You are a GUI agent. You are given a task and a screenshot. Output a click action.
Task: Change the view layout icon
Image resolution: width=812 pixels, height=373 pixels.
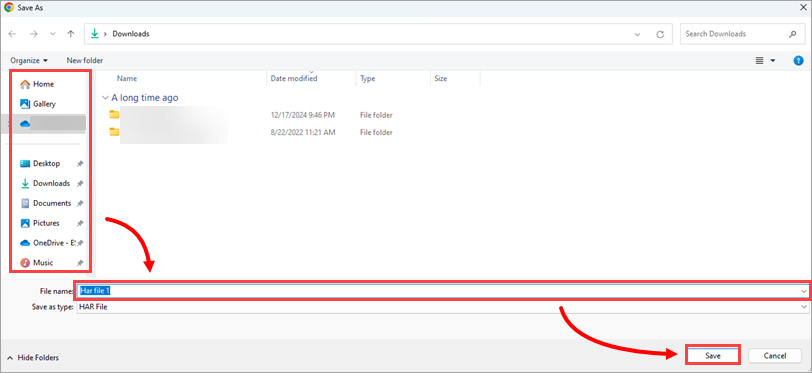(x=760, y=61)
